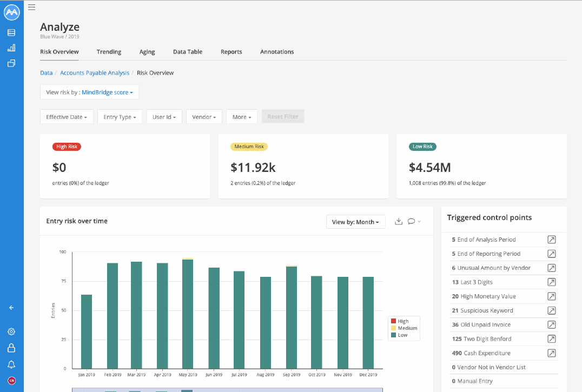Click the High Risk badge

coord(67,147)
